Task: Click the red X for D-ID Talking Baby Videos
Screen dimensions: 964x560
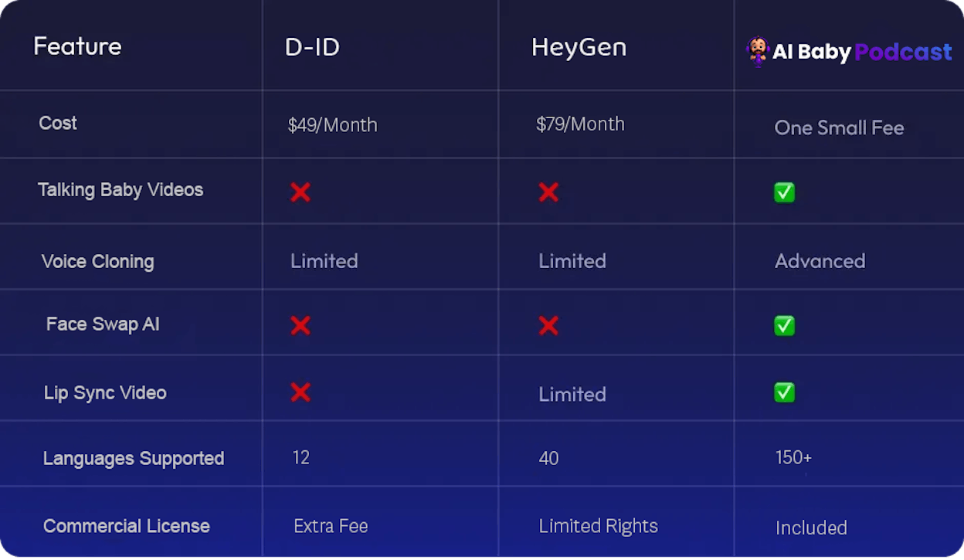Action: coord(300,192)
